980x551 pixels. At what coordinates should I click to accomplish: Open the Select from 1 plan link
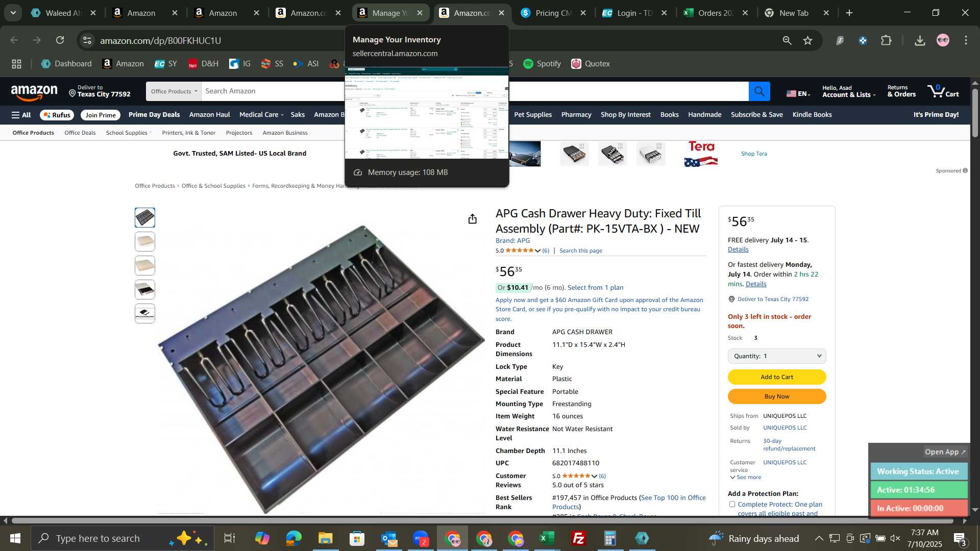point(595,288)
